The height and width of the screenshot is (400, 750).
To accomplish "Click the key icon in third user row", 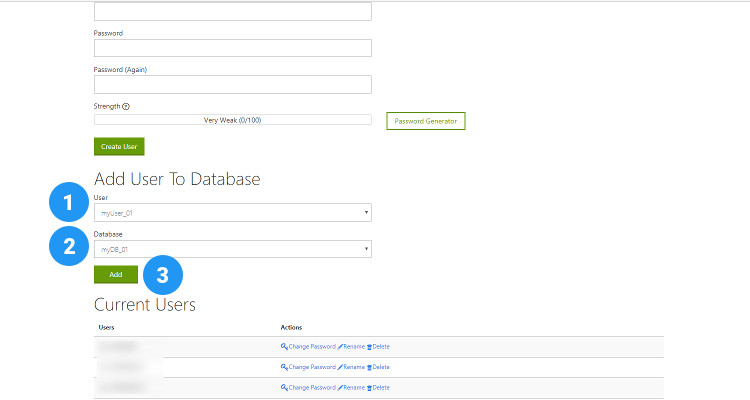I will (x=284, y=388).
